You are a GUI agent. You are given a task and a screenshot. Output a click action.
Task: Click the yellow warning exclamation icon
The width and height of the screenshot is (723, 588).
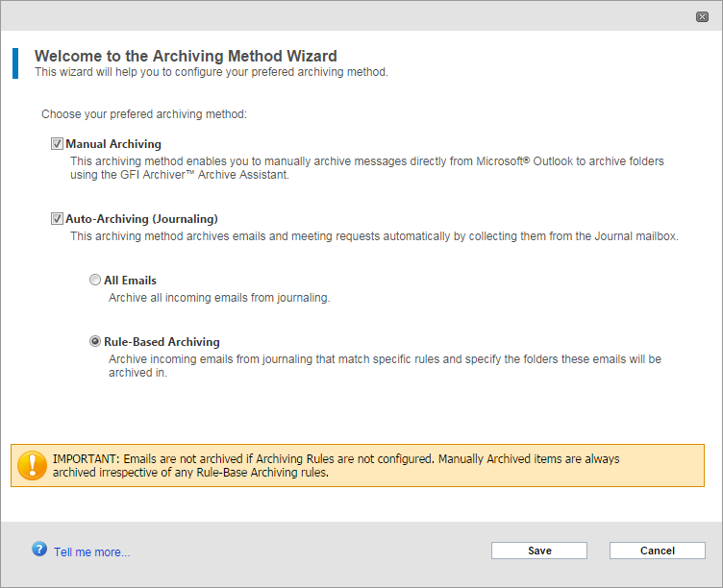click(x=32, y=465)
